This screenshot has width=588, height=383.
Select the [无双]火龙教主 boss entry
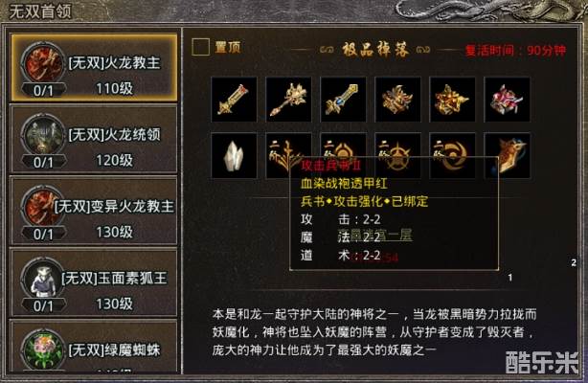[94, 68]
